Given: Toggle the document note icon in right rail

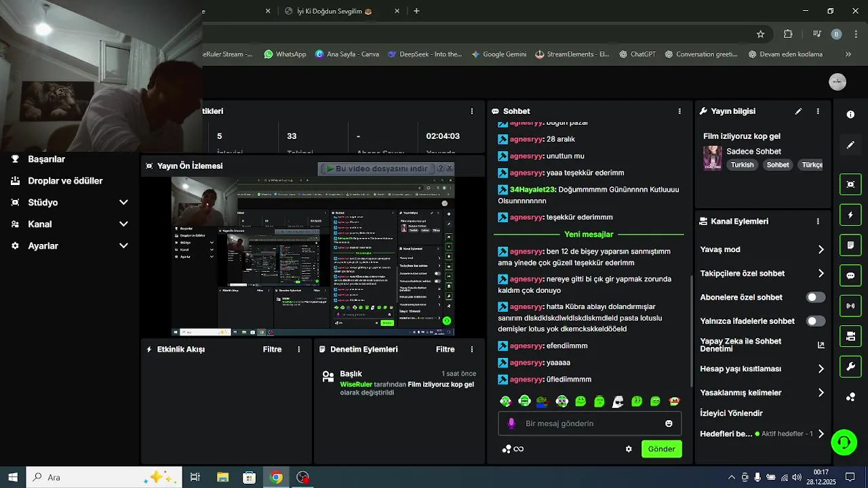Looking at the screenshot, I should coord(850,245).
